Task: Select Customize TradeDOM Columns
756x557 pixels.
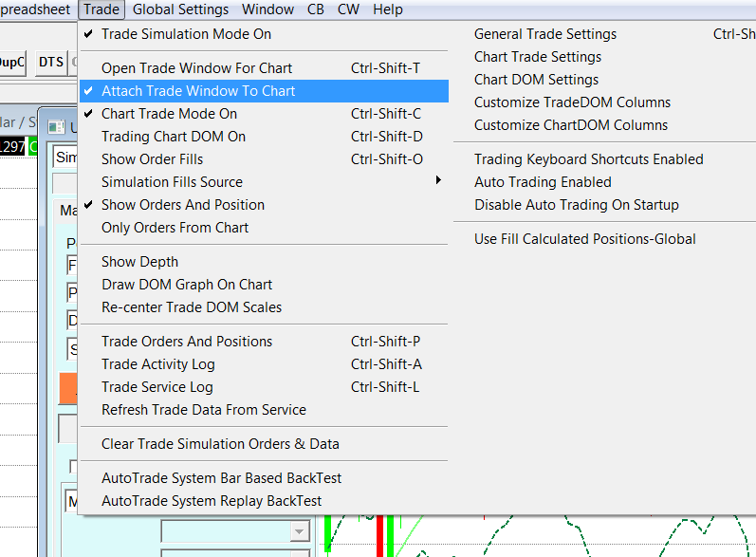Action: pos(572,102)
